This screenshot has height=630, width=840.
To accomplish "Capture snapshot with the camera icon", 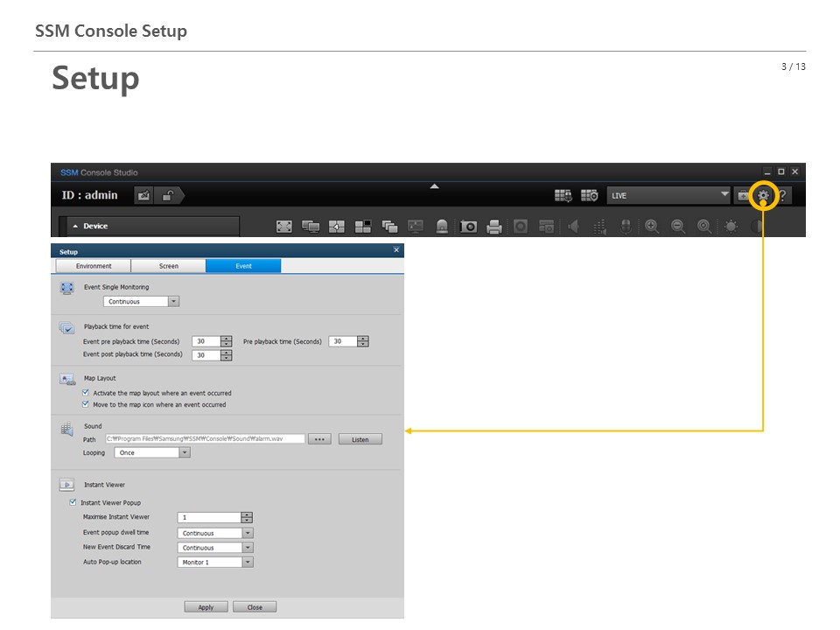I will click(x=468, y=227).
